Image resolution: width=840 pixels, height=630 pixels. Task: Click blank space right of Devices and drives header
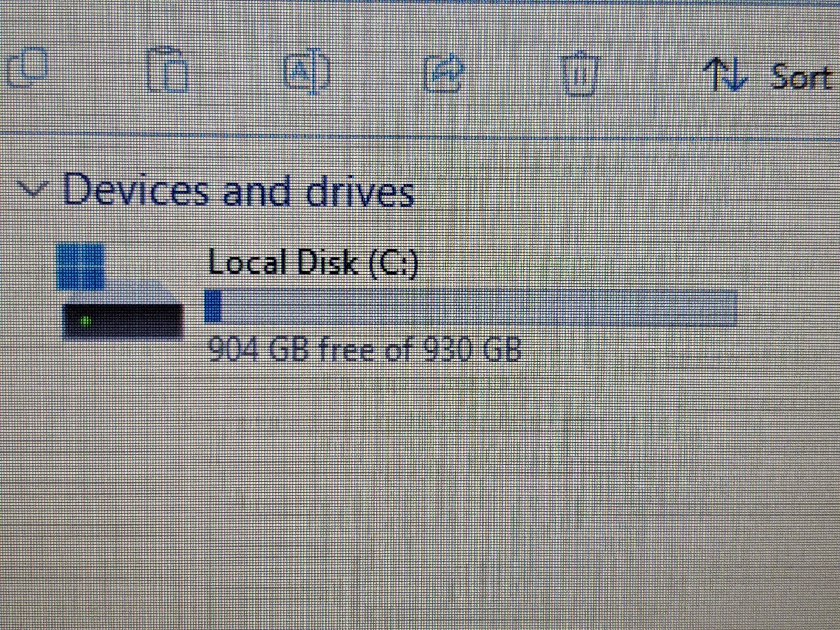pyautogui.click(x=625, y=189)
